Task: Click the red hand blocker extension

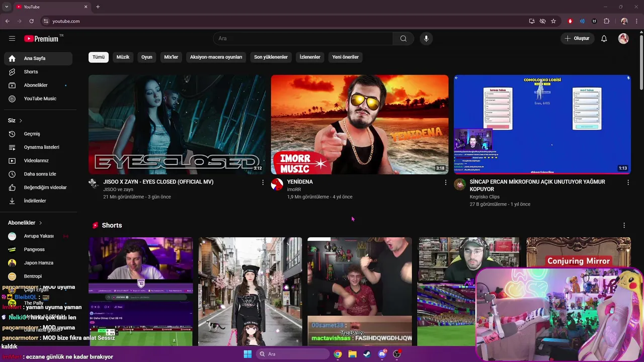Action: point(570,21)
